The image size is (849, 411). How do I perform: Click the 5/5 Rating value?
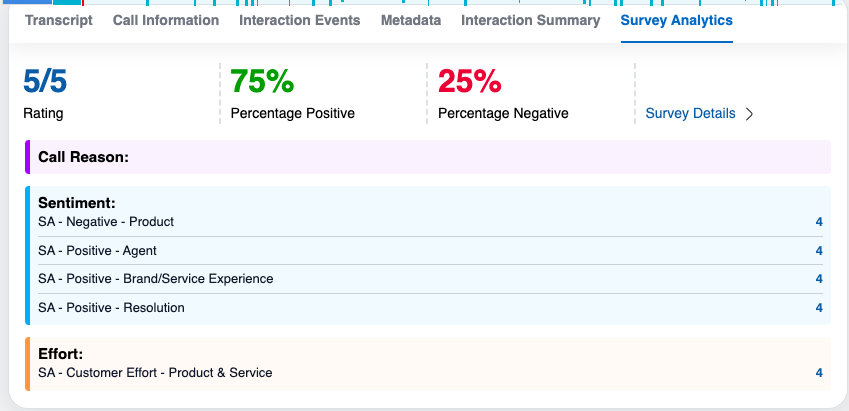coord(45,81)
